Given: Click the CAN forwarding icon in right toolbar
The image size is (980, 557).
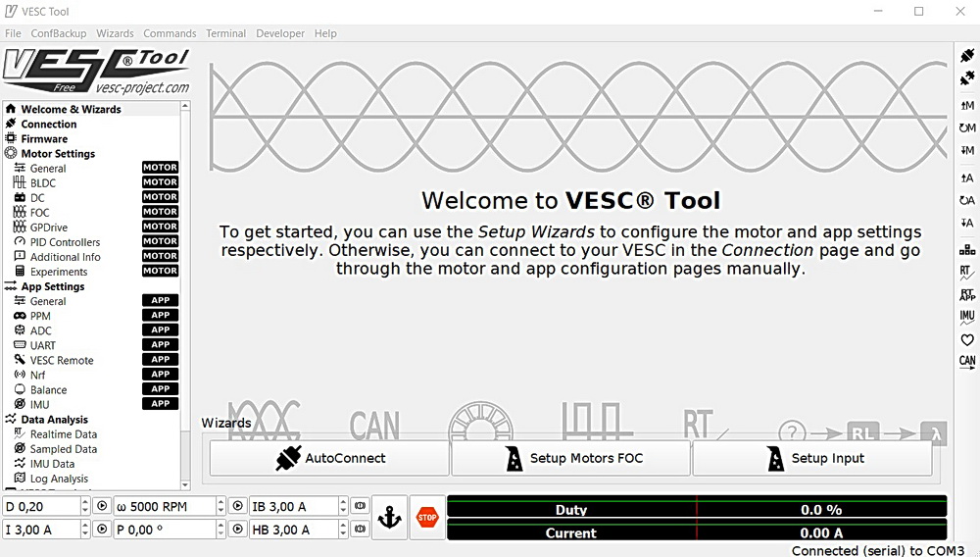Looking at the screenshot, I should [967, 362].
